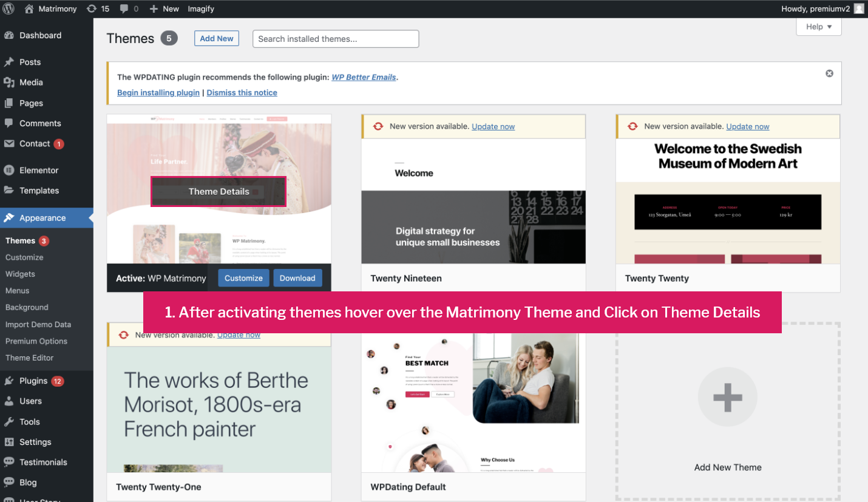Viewport: 868px width, 502px height.
Task: Open Widgets submenu item
Action: [x=20, y=274]
